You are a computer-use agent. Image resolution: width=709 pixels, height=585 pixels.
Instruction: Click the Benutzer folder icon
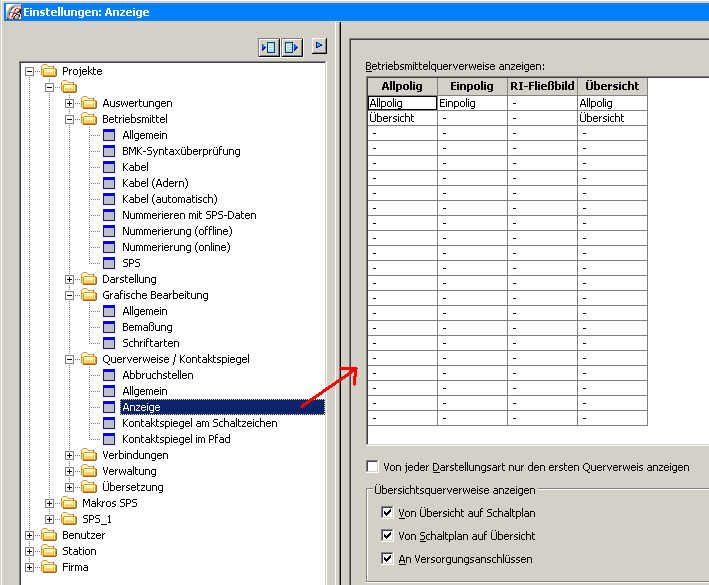coord(49,535)
